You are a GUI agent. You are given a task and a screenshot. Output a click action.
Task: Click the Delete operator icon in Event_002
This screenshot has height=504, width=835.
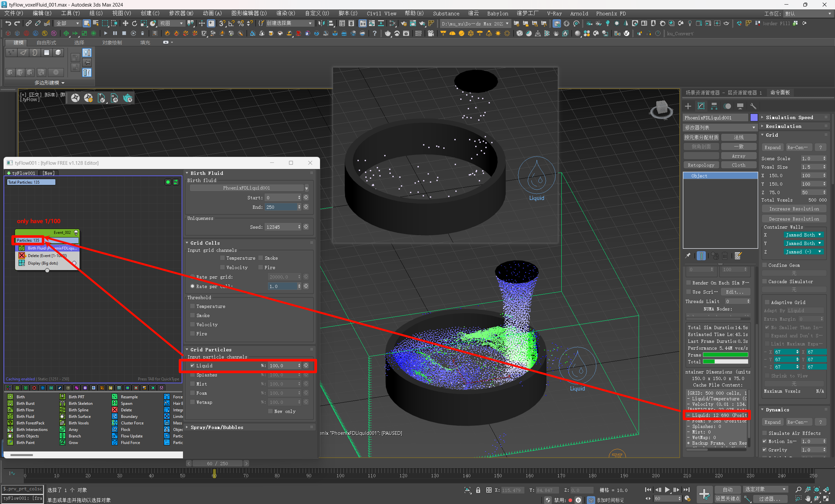pyautogui.click(x=22, y=255)
